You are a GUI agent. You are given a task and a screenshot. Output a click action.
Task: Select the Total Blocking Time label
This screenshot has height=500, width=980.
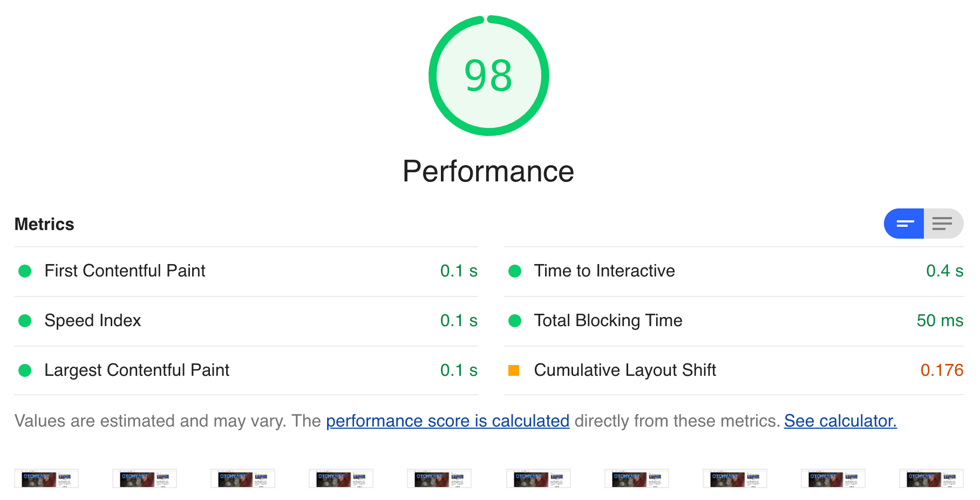coord(608,321)
